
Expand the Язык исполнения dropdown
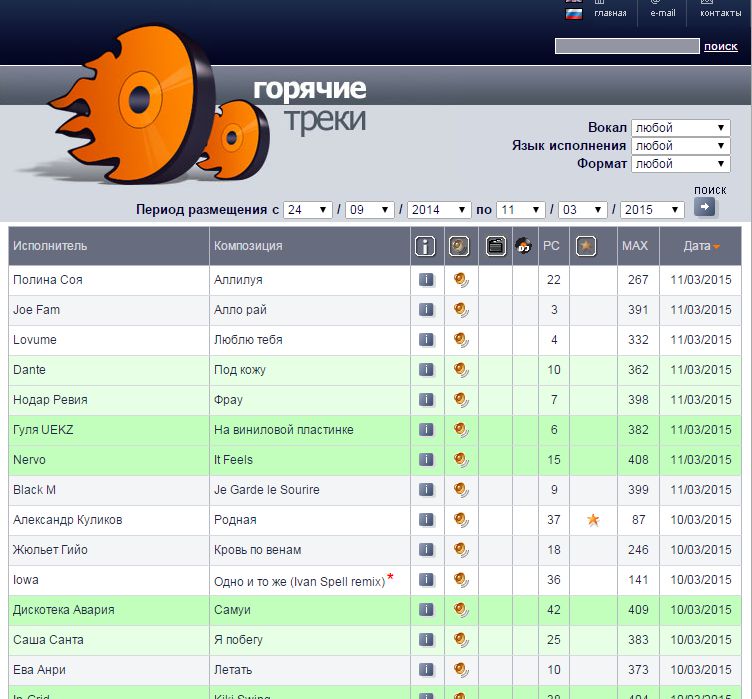680,146
